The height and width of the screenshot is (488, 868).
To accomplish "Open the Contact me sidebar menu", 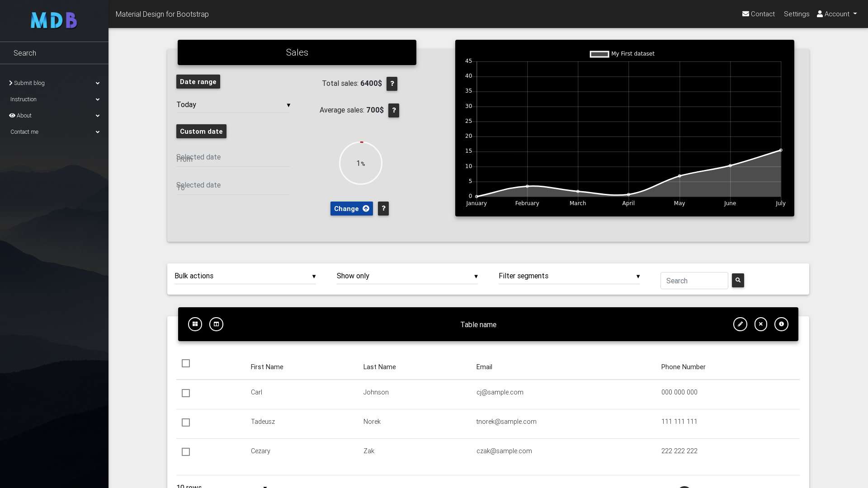I will 54,132.
